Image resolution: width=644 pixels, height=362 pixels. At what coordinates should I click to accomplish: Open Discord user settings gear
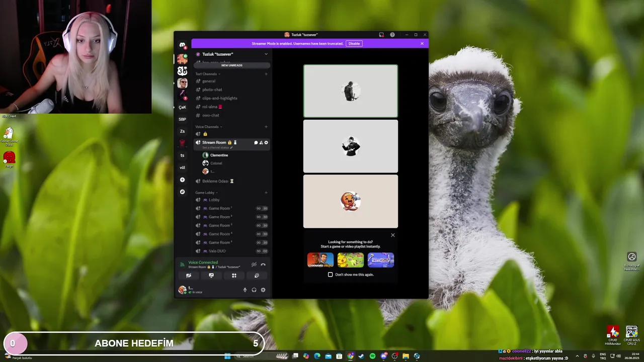(x=263, y=290)
